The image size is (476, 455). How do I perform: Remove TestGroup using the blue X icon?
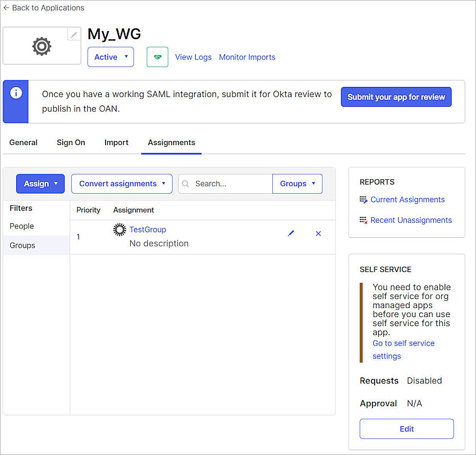click(x=318, y=233)
